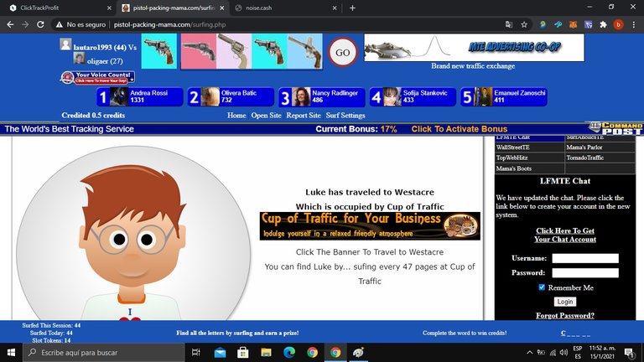
Task: Go to the Home link in surf bar
Action: 236,116
